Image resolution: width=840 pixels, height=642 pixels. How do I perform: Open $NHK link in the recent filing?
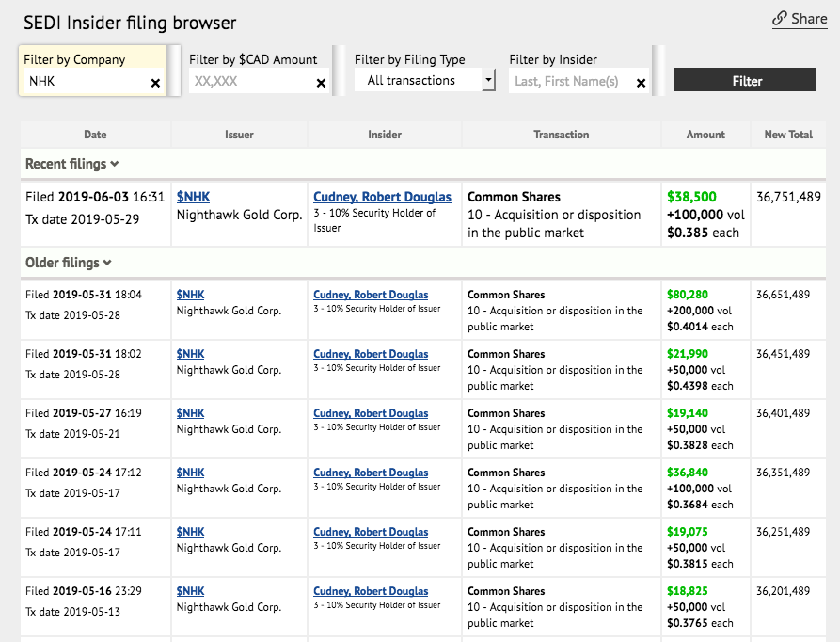(194, 197)
